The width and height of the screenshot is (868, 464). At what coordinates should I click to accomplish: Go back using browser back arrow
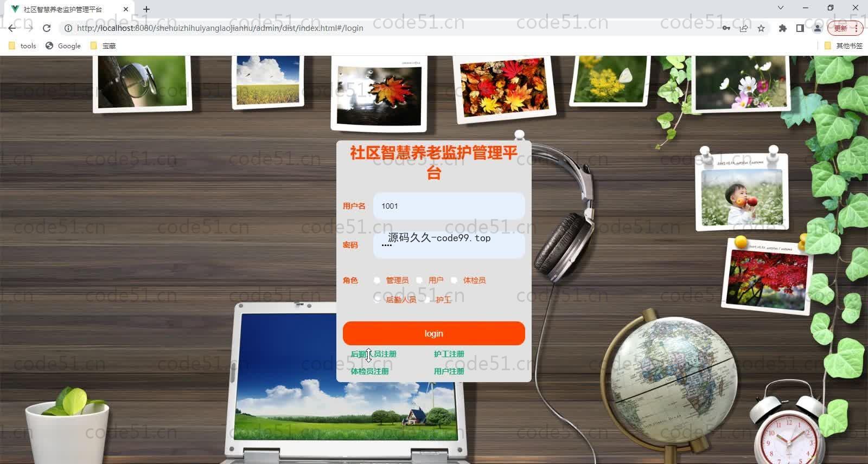coord(12,28)
